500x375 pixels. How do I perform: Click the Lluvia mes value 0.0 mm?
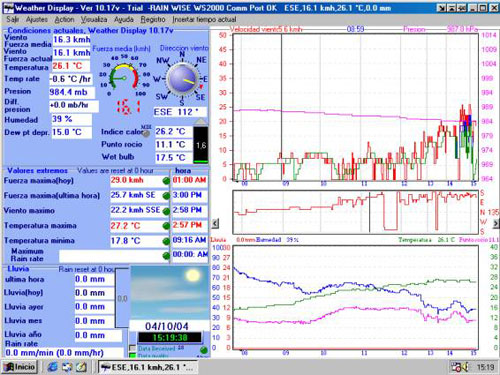click(94, 321)
